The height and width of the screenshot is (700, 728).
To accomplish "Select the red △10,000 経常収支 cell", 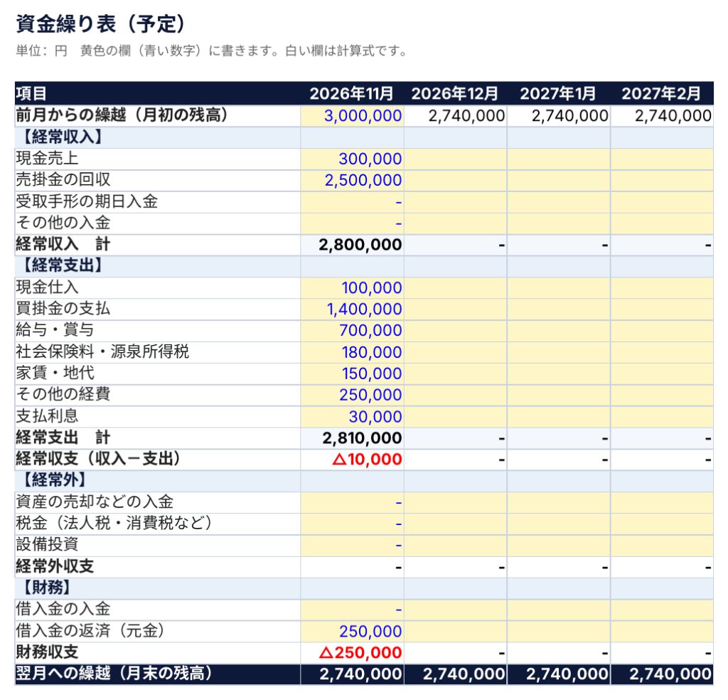I will 352,460.
